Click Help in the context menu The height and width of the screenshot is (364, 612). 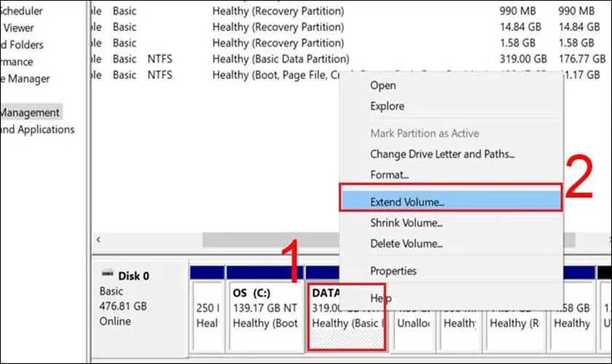click(380, 298)
